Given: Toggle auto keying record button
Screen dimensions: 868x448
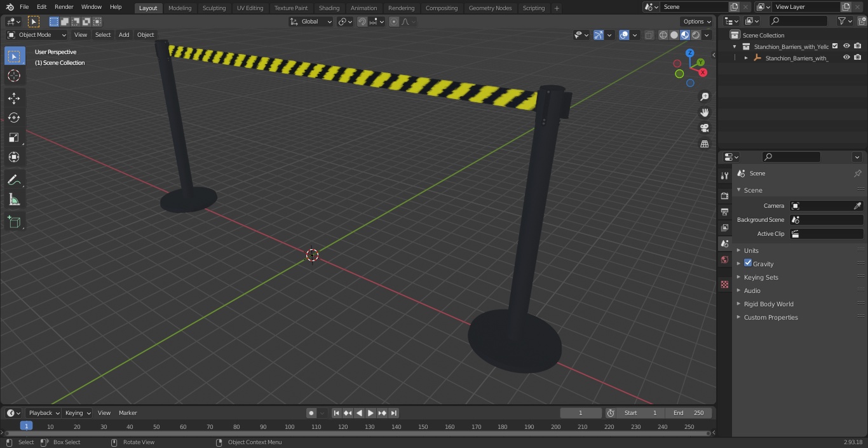Looking at the screenshot, I should point(311,413).
